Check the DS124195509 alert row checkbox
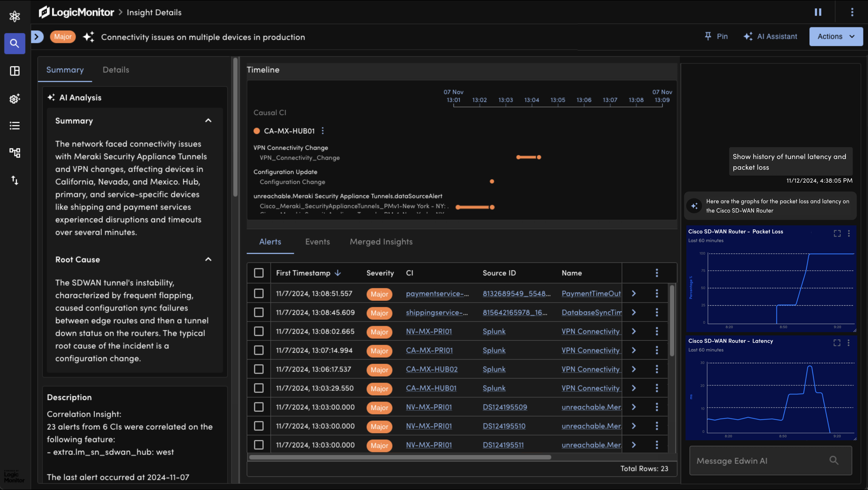This screenshot has width=868, height=490. coord(259,407)
